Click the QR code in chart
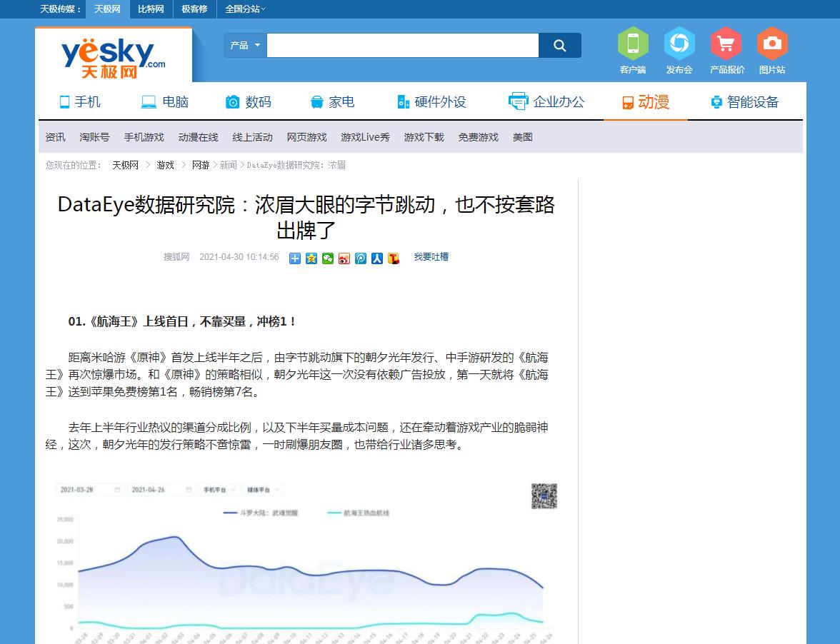Screen dimensions: 840x644 [x=544, y=496]
